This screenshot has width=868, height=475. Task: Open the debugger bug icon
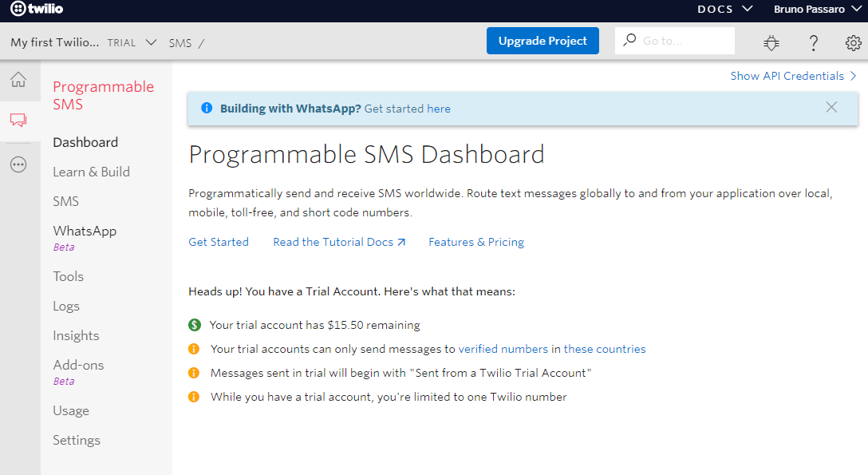tap(771, 42)
